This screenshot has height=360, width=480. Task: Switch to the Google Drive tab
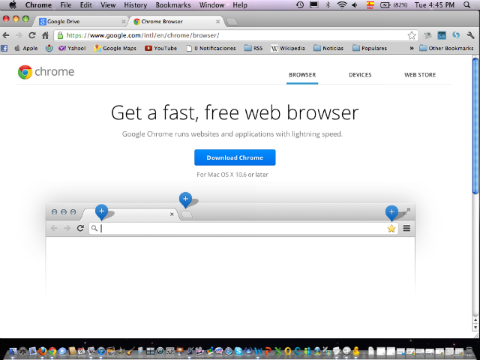coord(80,21)
